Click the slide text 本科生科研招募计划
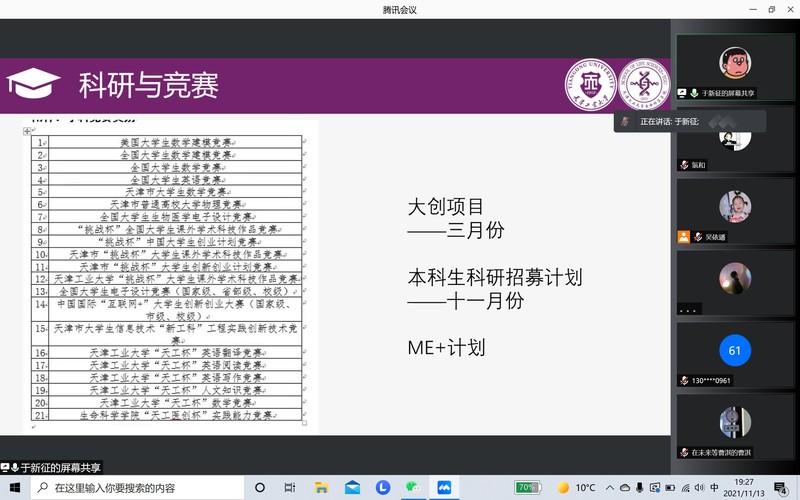The image size is (800, 500). pos(495,277)
